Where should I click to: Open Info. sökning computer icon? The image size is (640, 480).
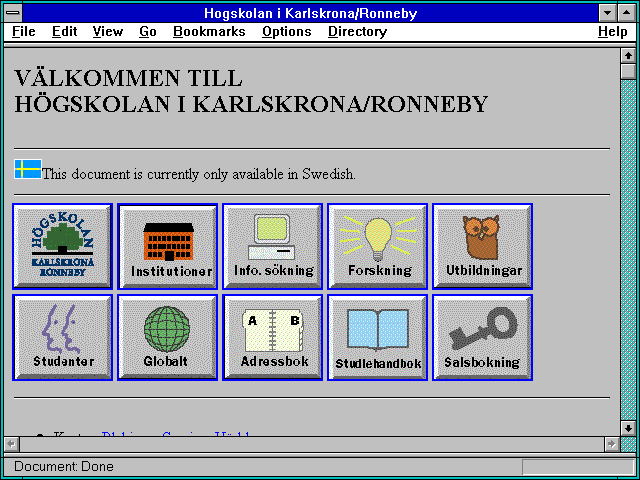(x=272, y=247)
